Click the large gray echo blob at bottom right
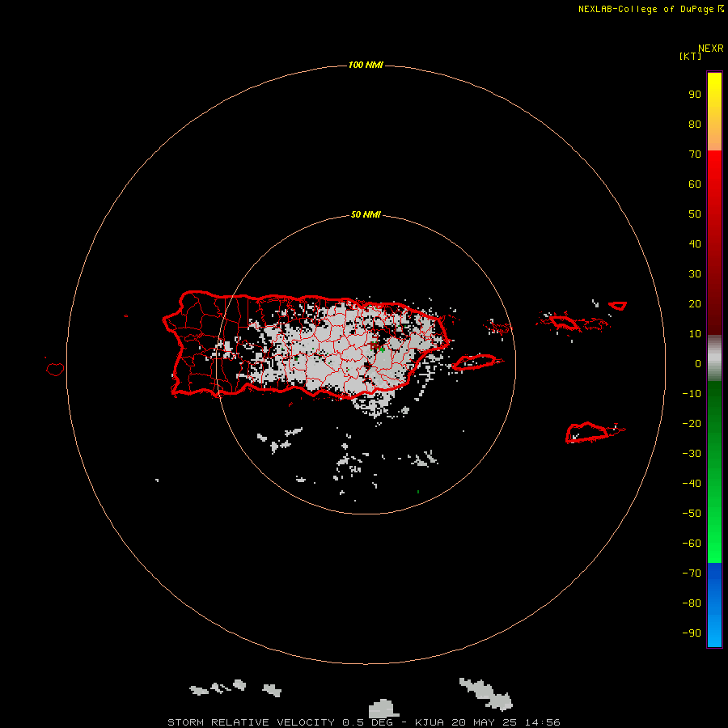The width and height of the screenshot is (728, 728). 487,694
